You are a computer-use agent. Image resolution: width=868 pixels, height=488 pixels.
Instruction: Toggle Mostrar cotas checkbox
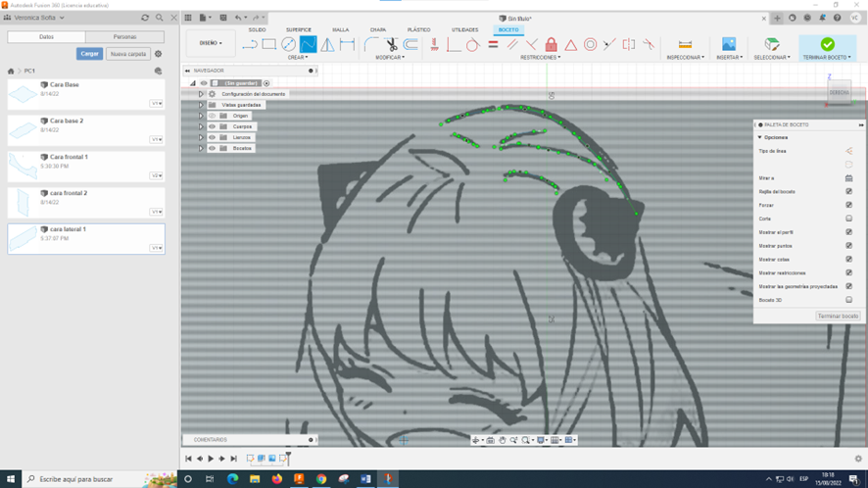[848, 260]
